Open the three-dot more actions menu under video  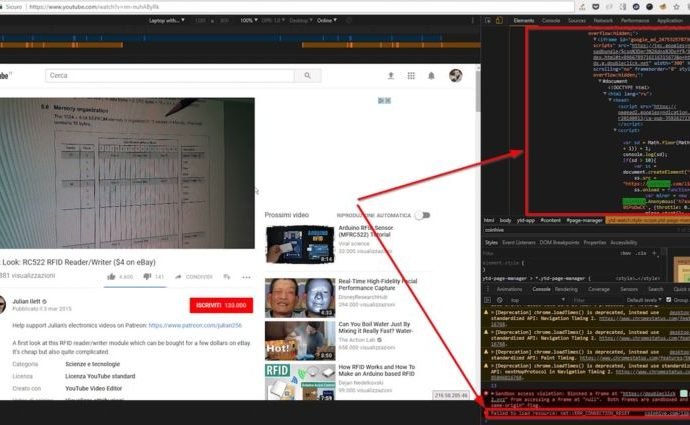(246, 277)
